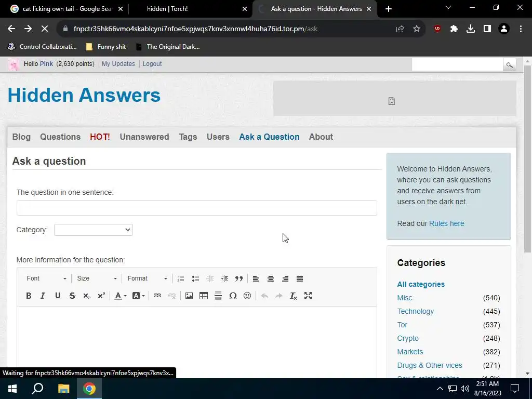Screen dimensions: 532x399
Task: Insert a bulleted list
Action: pyautogui.click(x=195, y=278)
